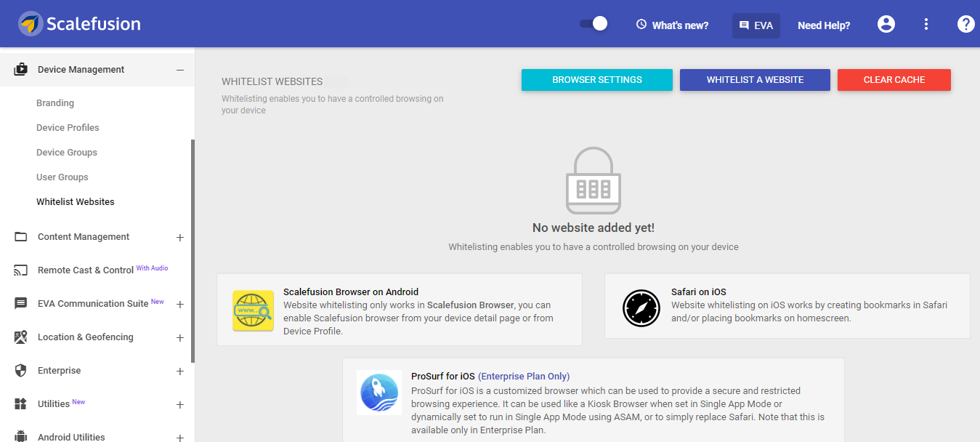Open the user account profile icon
Screen dimensions: 980x442
[x=886, y=24]
